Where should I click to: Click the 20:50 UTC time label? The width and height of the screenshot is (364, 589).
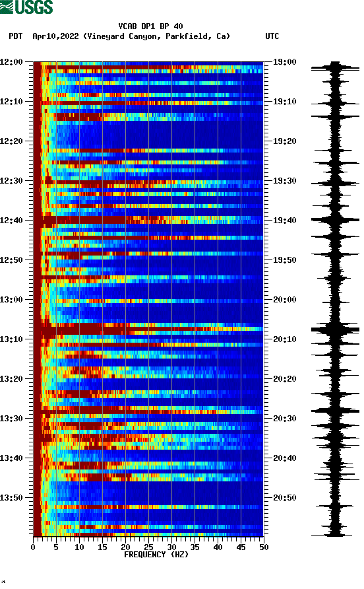click(284, 498)
